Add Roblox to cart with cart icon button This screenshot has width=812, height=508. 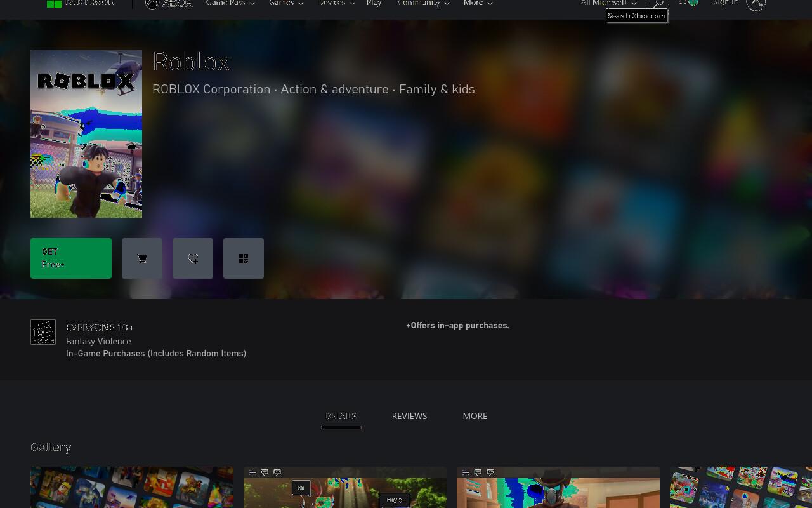tap(142, 258)
